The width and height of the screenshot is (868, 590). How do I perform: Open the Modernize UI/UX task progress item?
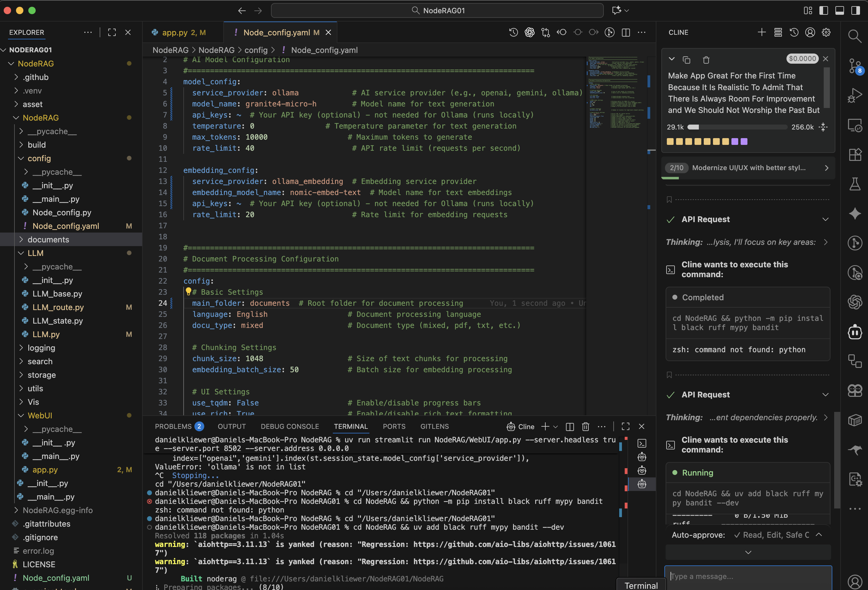748,168
